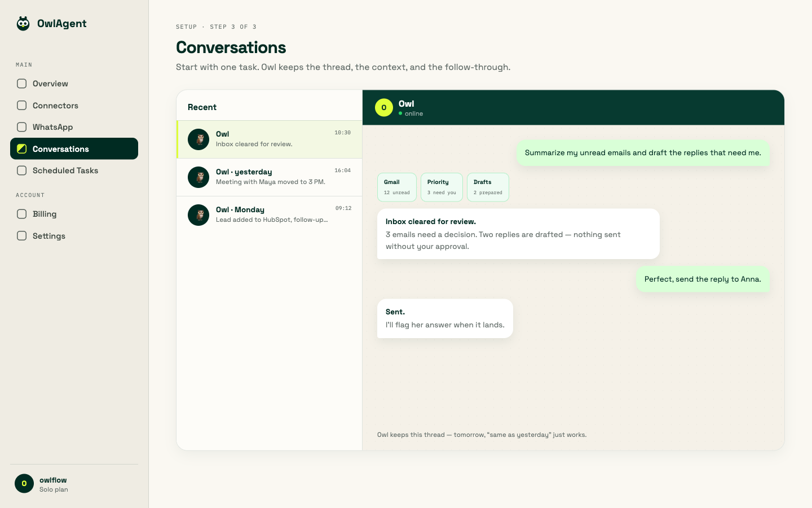Click 'Owl' name in chat header
This screenshot has height=508, width=812.
pyautogui.click(x=407, y=104)
